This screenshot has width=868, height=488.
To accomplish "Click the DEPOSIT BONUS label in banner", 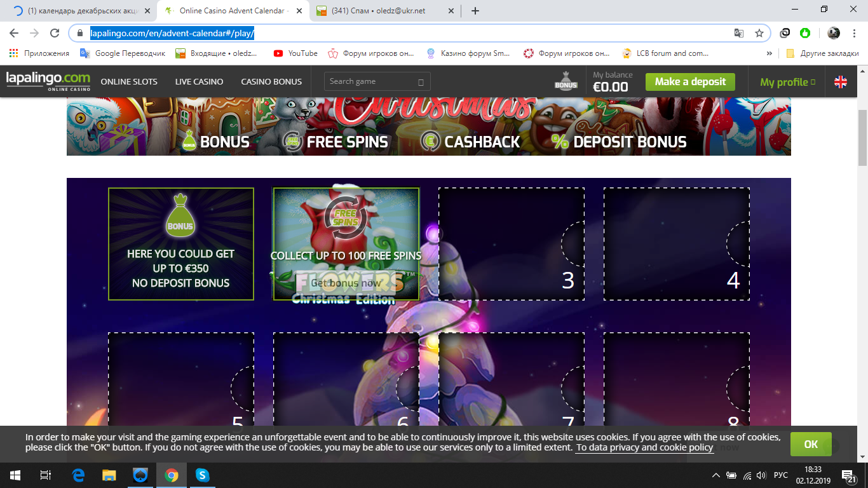I will (630, 142).
